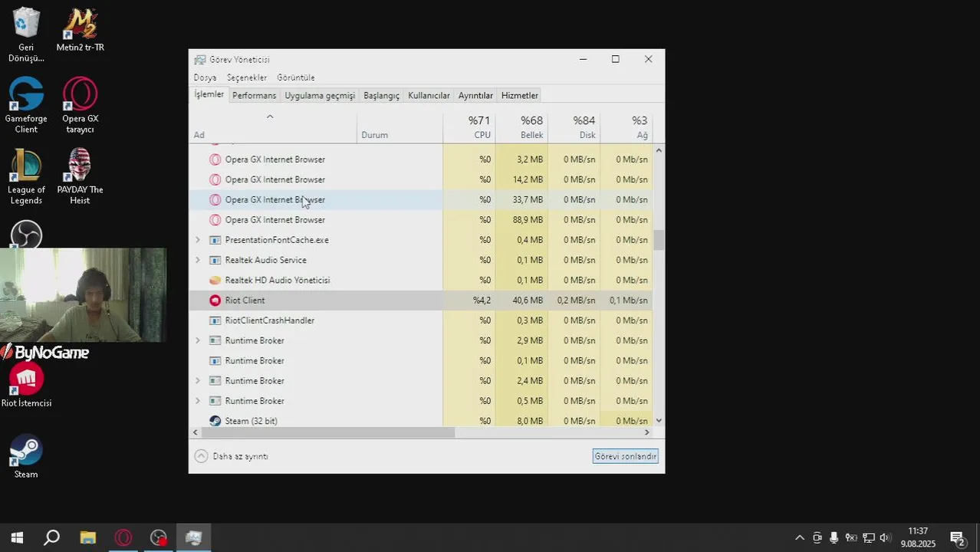Sort by the Ad column header
The image size is (980, 552).
[273, 127]
